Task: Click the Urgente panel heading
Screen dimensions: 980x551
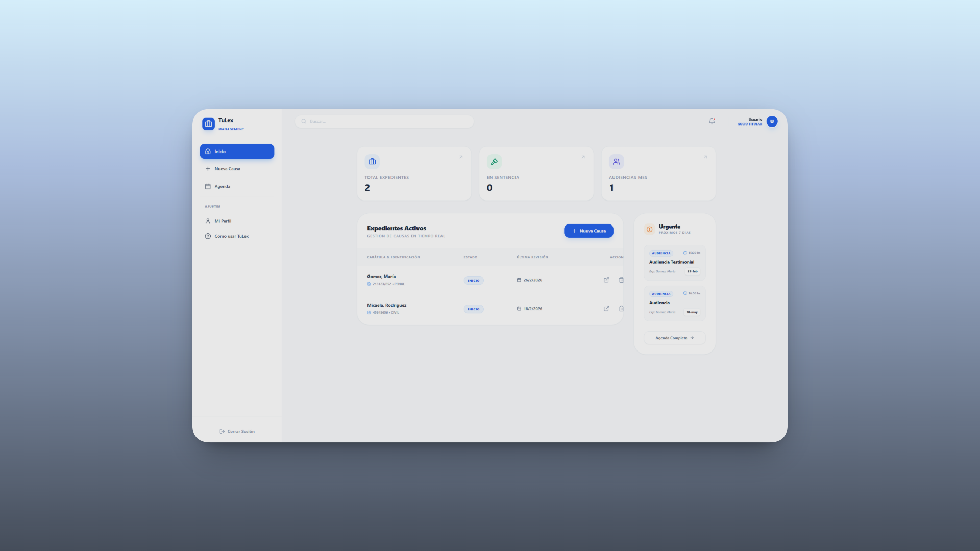Action: [x=670, y=227]
